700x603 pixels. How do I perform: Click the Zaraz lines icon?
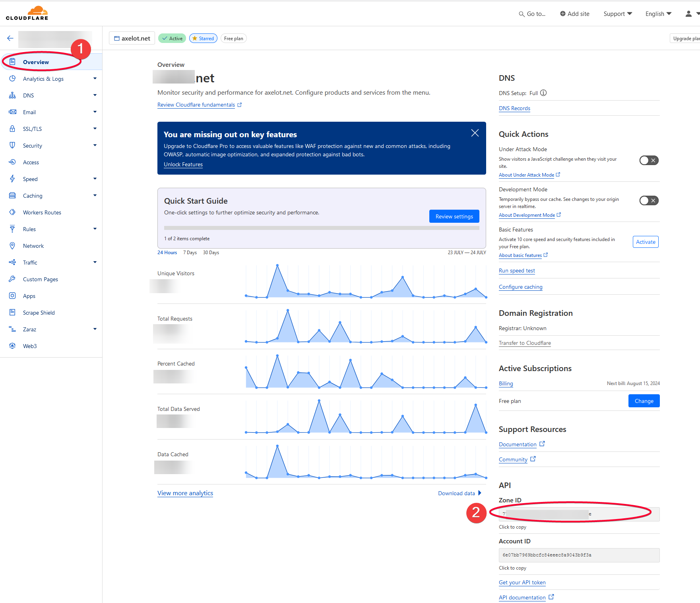(x=12, y=329)
